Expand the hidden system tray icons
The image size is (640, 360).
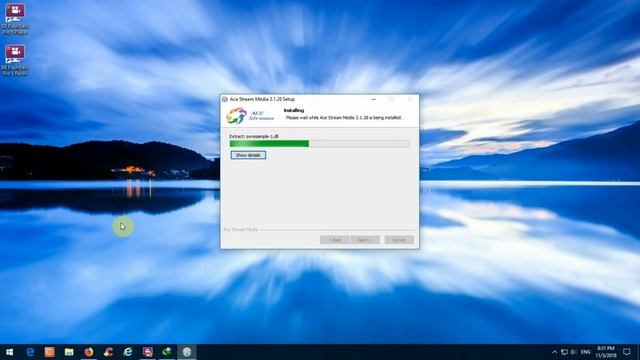(554, 352)
